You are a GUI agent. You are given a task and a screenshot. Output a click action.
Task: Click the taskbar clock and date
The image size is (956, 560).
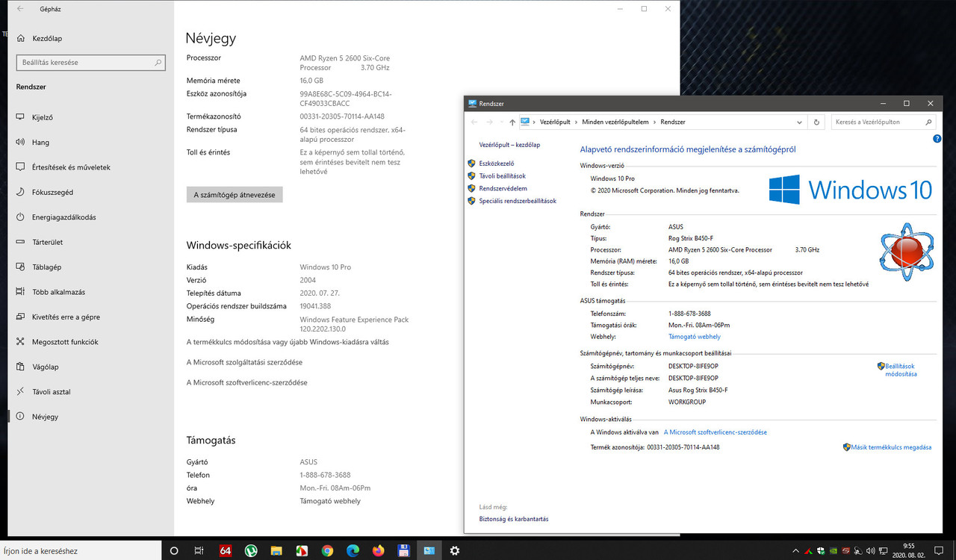click(x=908, y=550)
